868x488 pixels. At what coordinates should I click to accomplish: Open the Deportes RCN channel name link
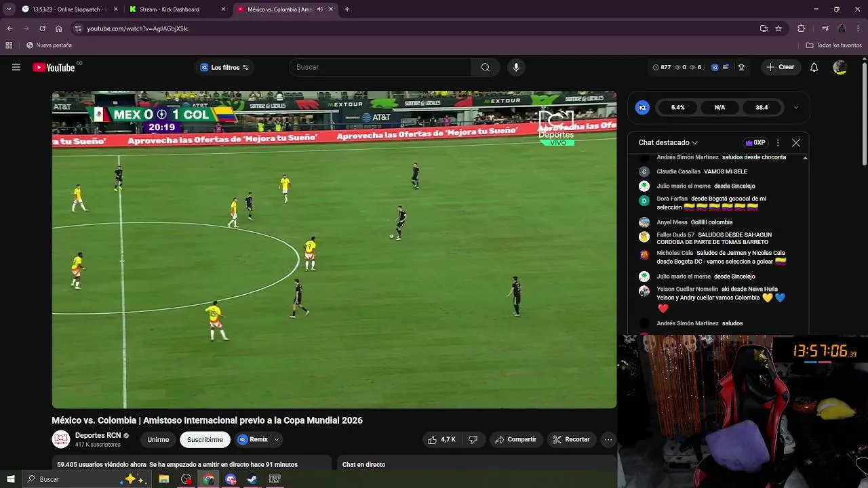coord(98,435)
